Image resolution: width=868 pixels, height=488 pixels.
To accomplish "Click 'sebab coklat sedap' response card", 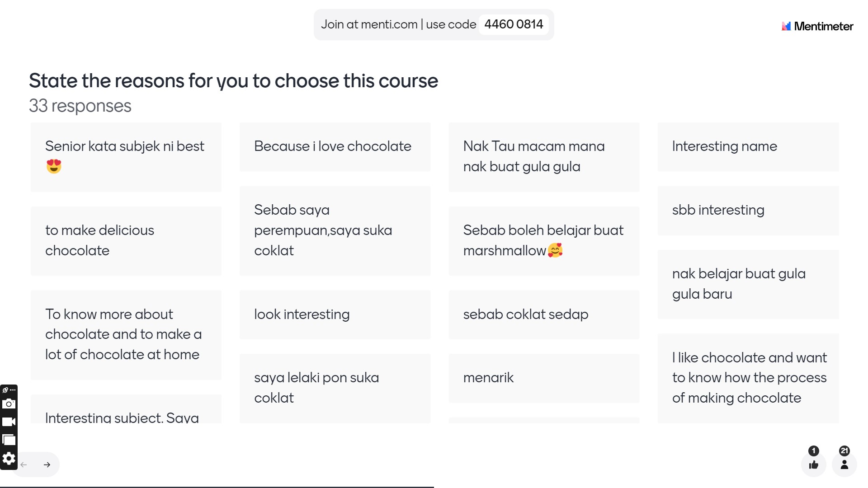I will 544,314.
